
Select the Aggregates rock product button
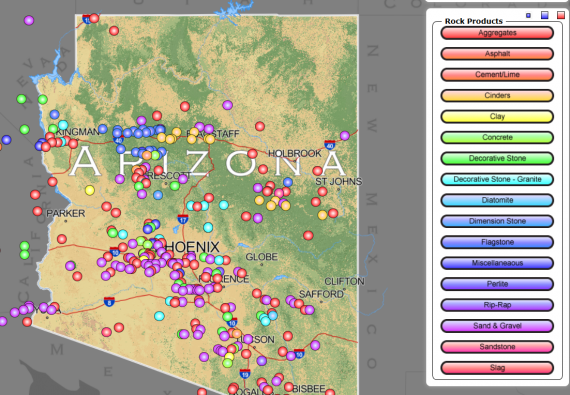[497, 33]
